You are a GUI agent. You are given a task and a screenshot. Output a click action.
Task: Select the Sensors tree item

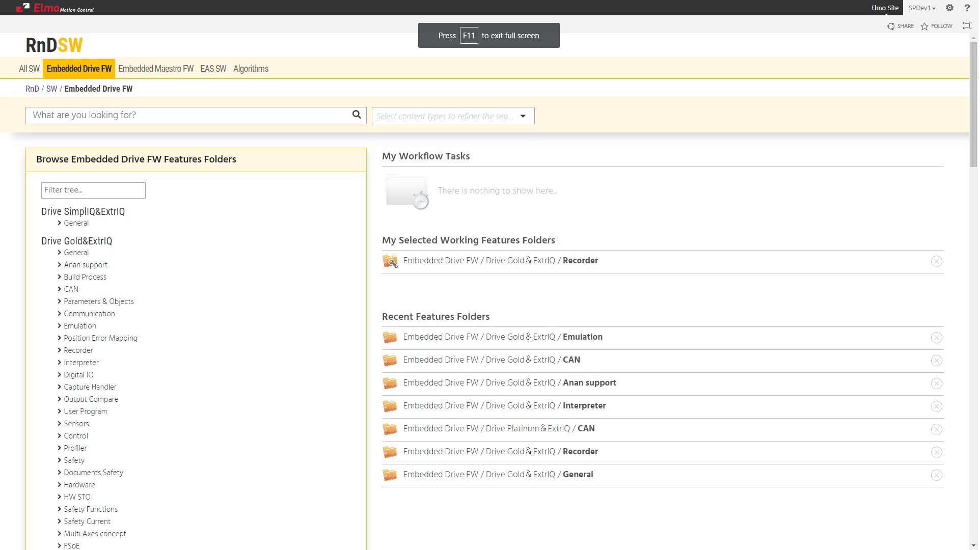coord(76,424)
